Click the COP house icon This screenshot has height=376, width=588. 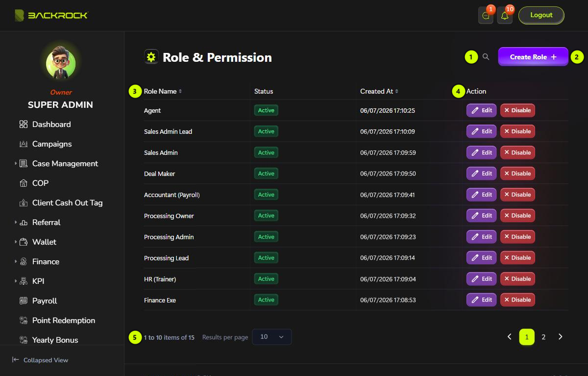(x=24, y=183)
